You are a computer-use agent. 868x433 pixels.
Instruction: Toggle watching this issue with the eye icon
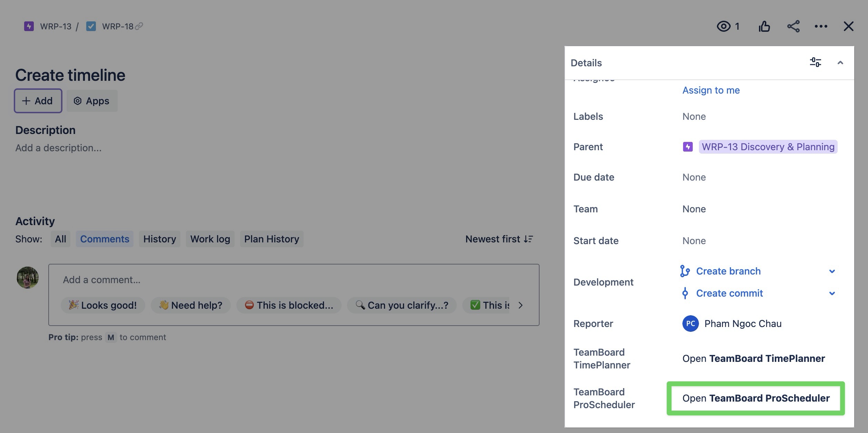click(725, 26)
